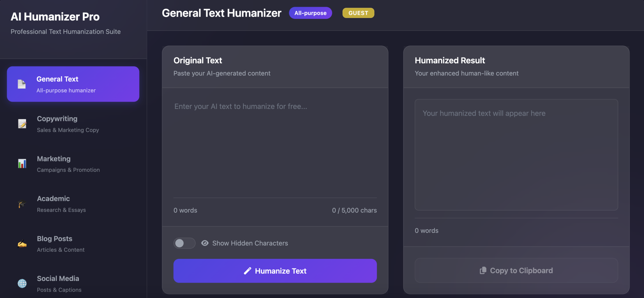Select the General Text document icon
This screenshot has width=644, height=298.
point(22,84)
